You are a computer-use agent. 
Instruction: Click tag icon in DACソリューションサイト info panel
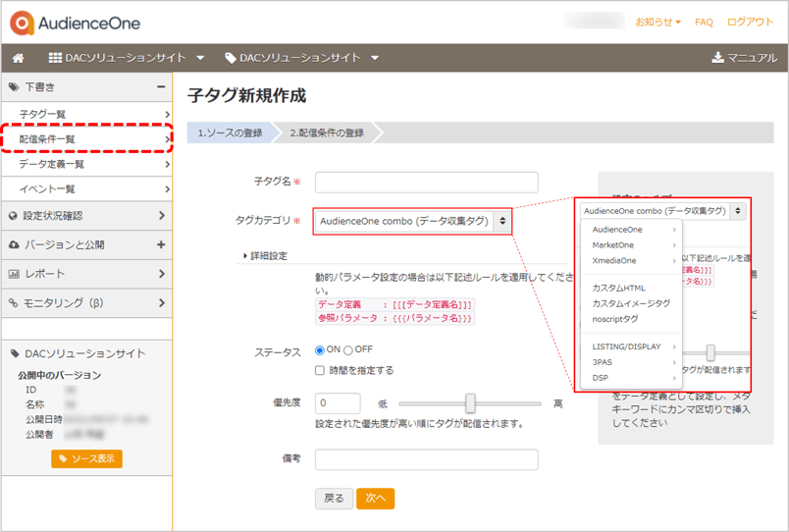15,353
